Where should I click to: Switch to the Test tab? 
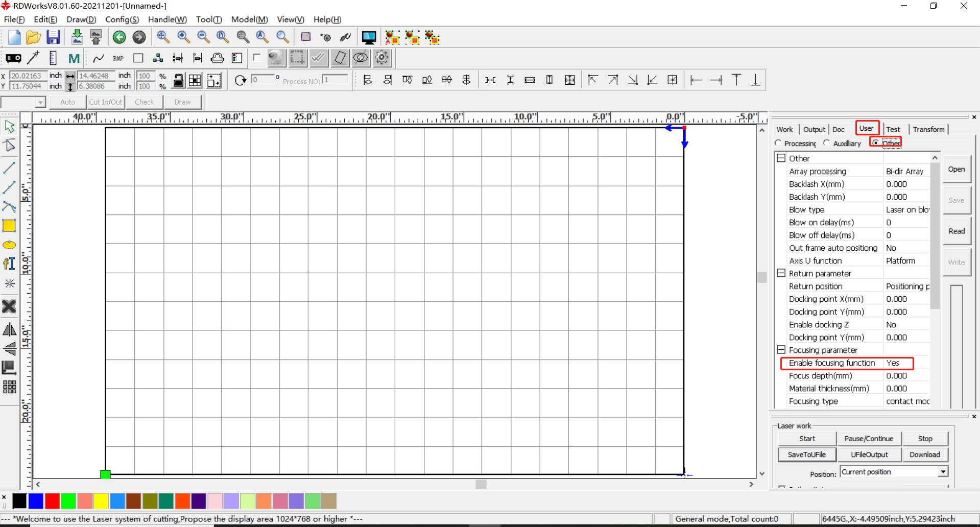tap(893, 129)
